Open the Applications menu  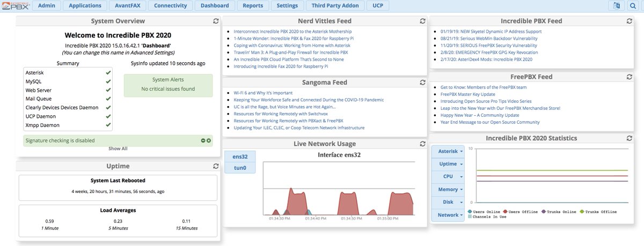85,6
